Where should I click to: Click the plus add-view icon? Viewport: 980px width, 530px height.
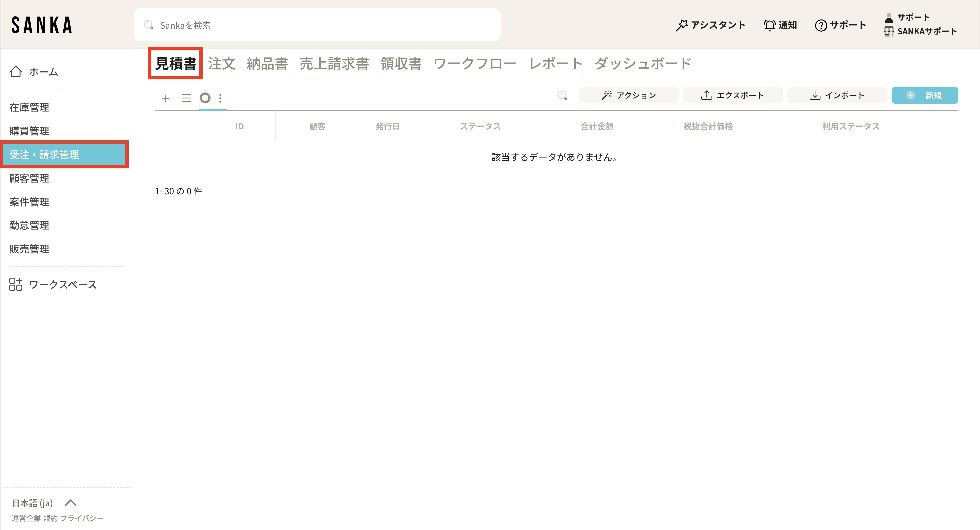(165, 99)
